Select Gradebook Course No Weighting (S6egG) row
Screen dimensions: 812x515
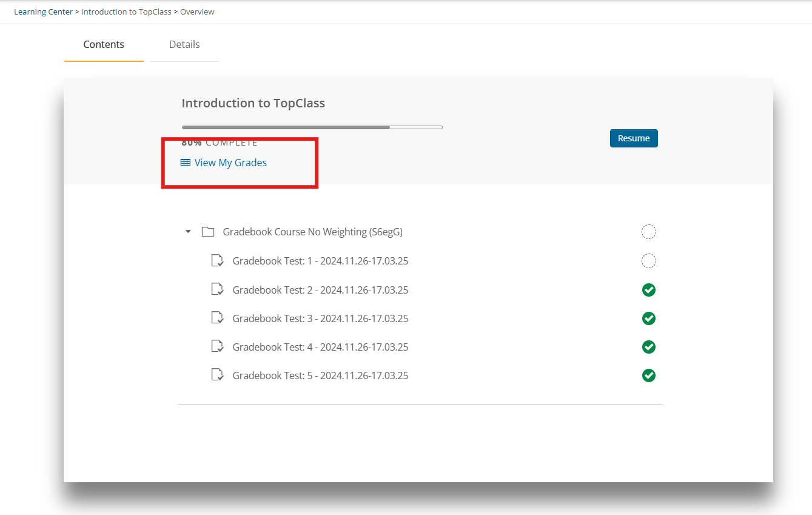point(313,232)
